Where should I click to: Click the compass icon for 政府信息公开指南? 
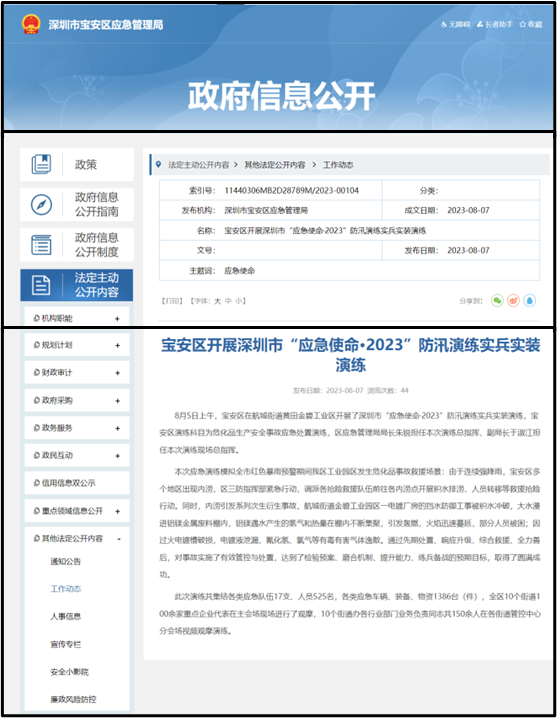[41, 204]
